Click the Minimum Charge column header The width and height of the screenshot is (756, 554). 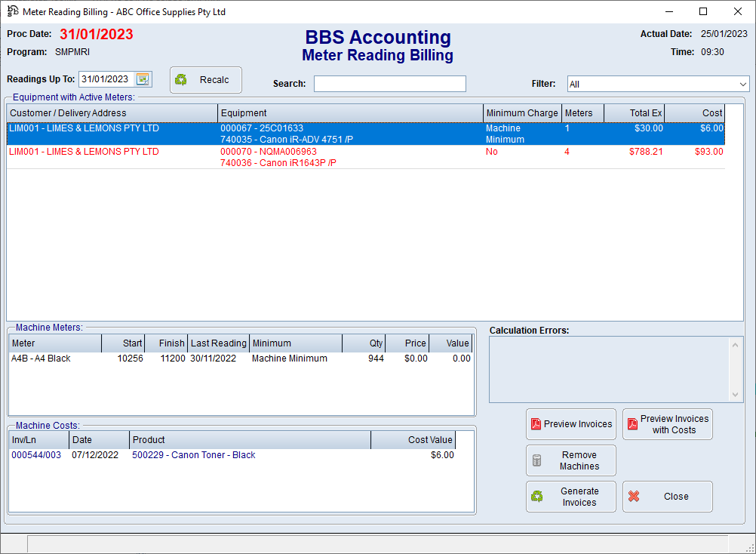522,113
